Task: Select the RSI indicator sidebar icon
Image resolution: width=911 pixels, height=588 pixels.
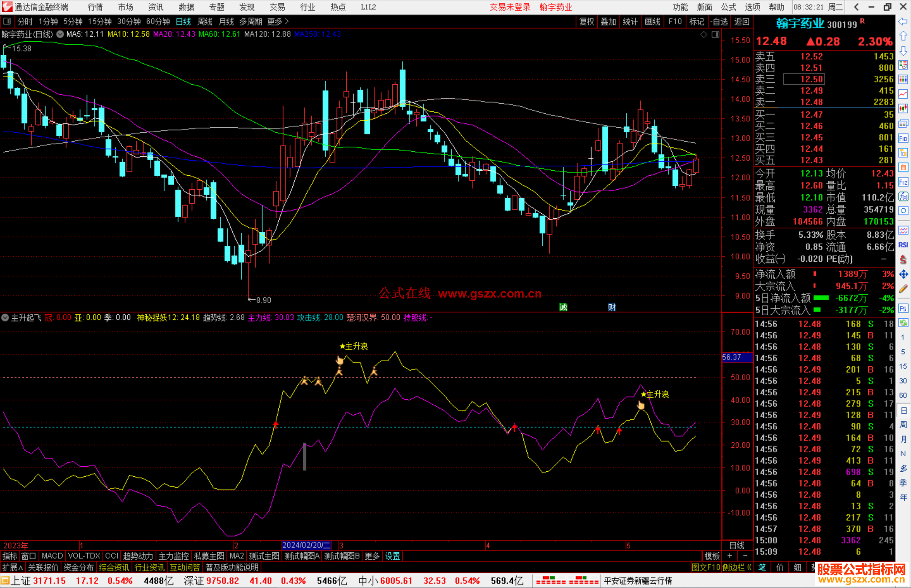Action: point(903,245)
